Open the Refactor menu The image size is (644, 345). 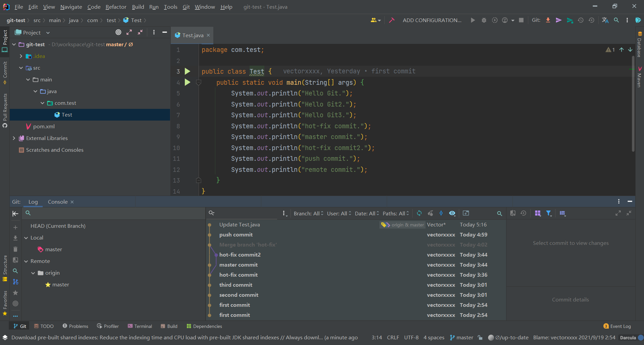click(116, 7)
